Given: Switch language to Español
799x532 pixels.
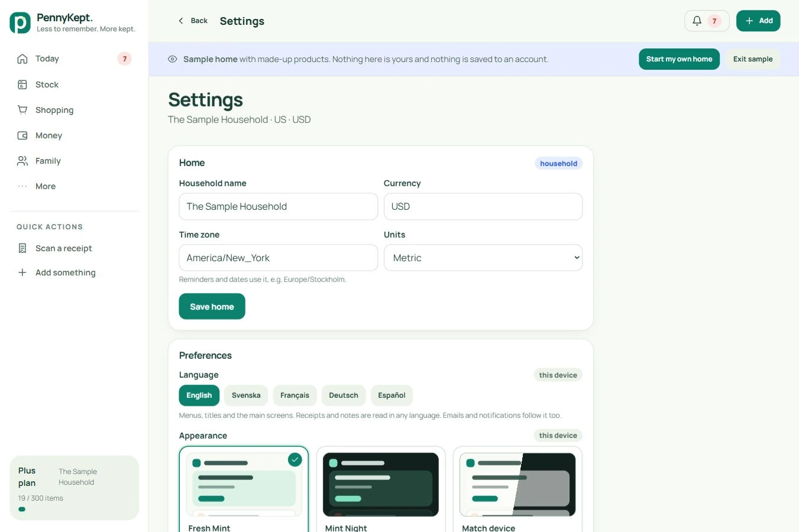Looking at the screenshot, I should pyautogui.click(x=392, y=395).
